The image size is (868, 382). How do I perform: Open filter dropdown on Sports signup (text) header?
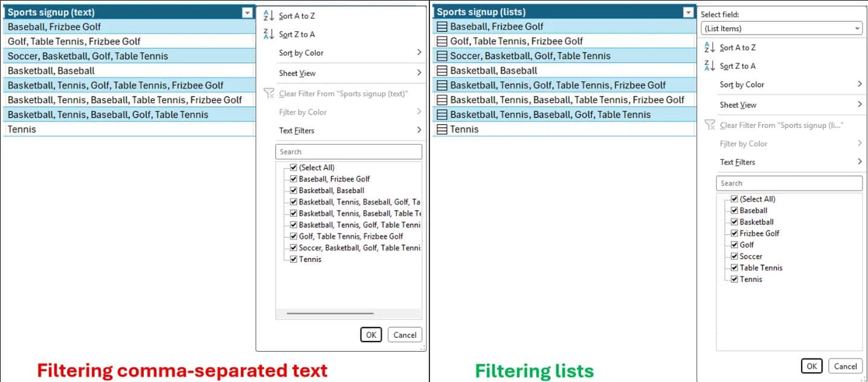(x=246, y=12)
